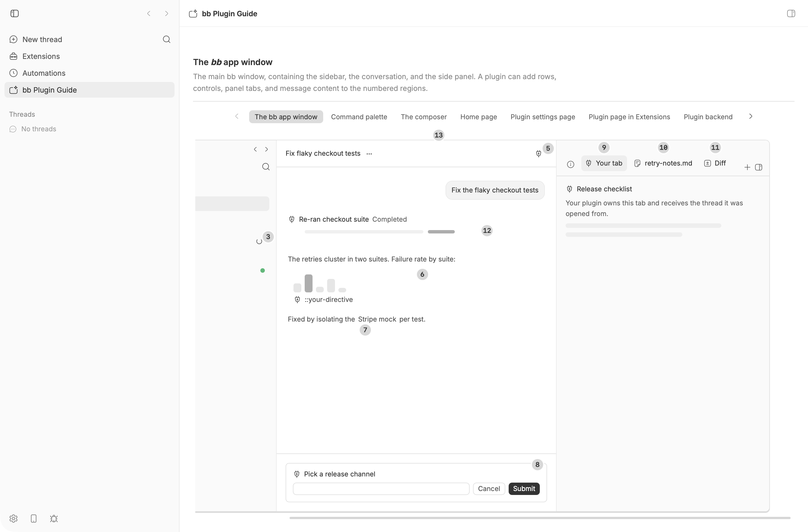
Task: Switch to the Home page tab
Action: pos(478,117)
